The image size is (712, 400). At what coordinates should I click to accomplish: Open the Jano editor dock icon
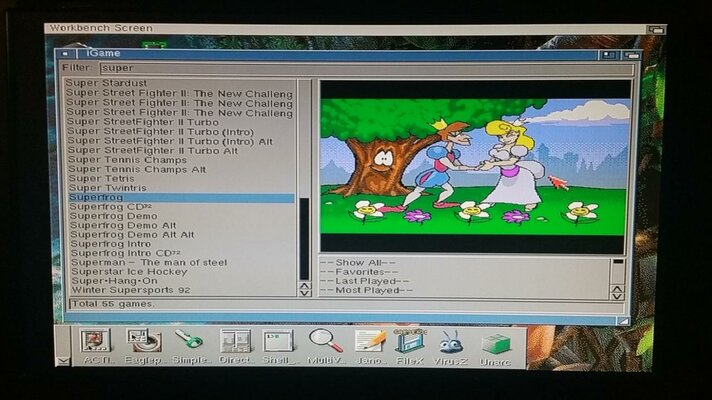point(370,343)
